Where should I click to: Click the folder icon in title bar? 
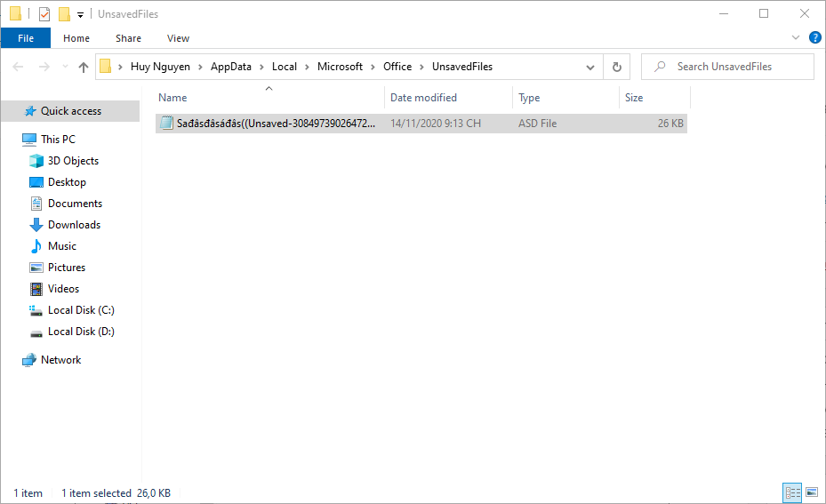(x=16, y=13)
